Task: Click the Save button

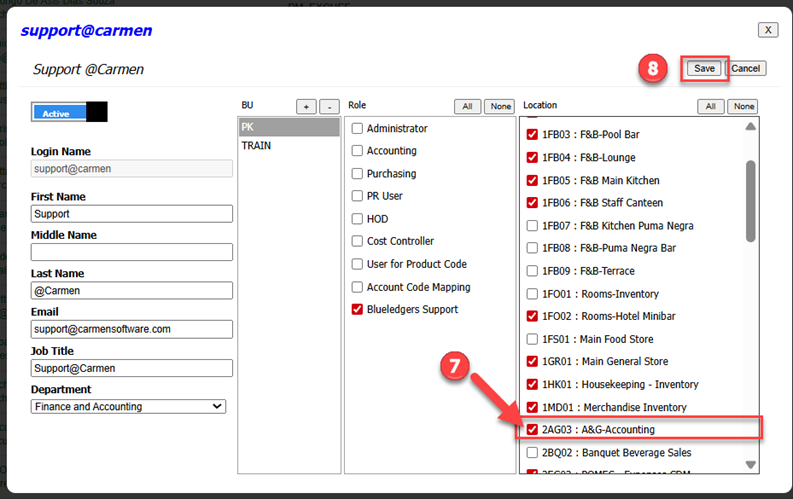Action: 704,68
